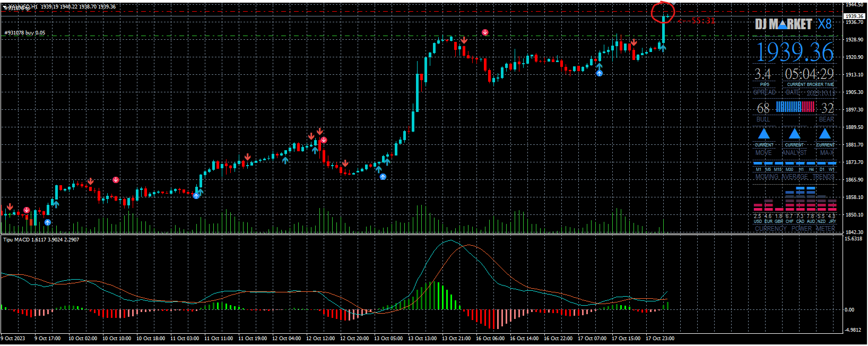Click the current price tag 1939.36 on the scale
The image size is (868, 346).
pos(855,16)
